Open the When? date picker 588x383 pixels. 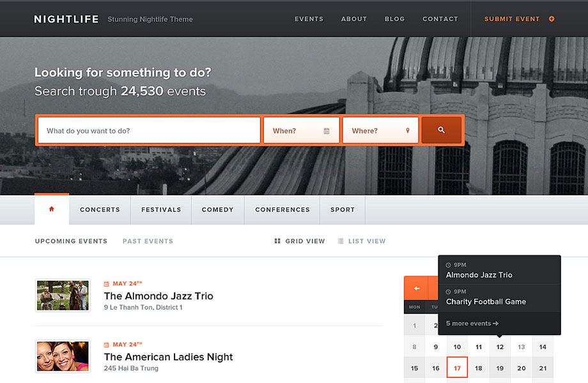pos(295,131)
